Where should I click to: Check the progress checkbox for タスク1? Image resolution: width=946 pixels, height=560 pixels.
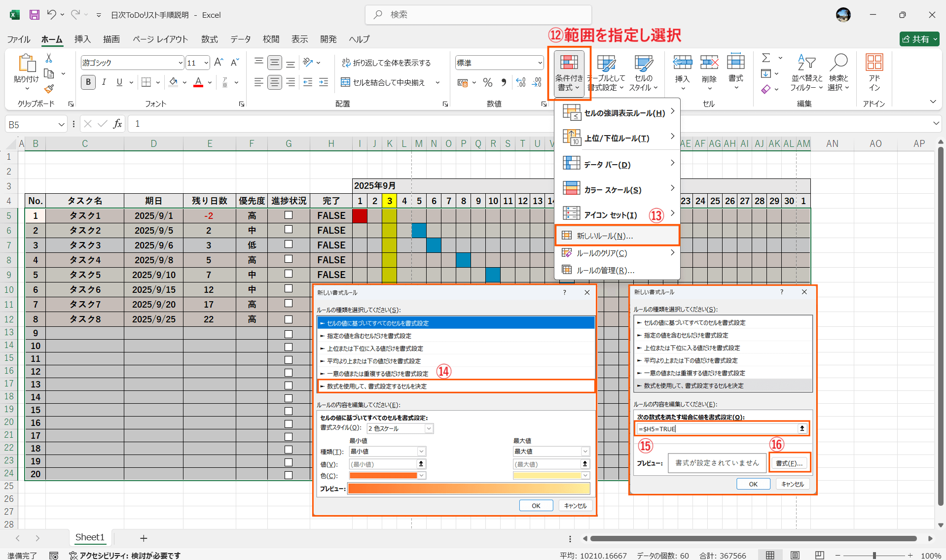click(289, 215)
